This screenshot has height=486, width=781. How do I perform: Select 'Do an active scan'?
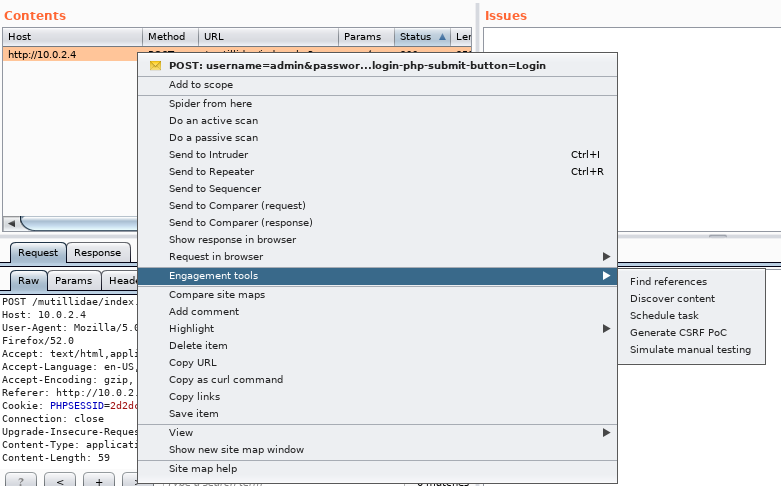click(213, 121)
